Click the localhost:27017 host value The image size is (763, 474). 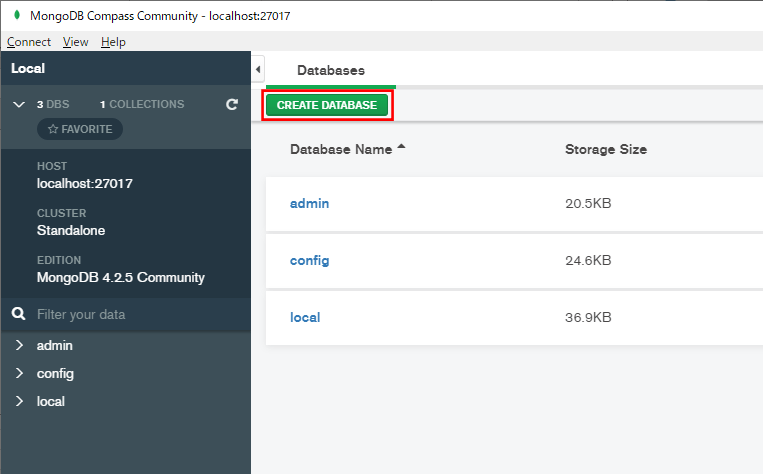(x=85, y=183)
